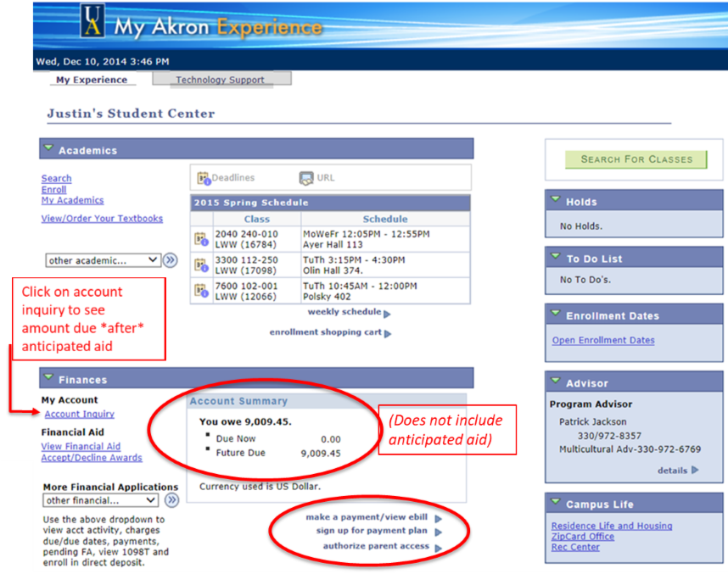Collapse the Finances section
This screenshot has width=728, height=574.
[48, 376]
